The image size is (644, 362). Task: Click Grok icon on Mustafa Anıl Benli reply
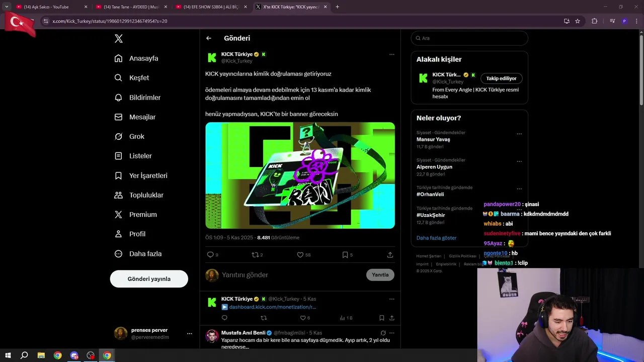(383, 333)
